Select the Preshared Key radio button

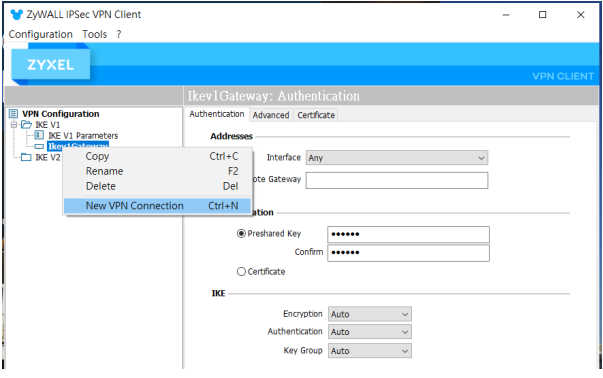pyautogui.click(x=241, y=233)
